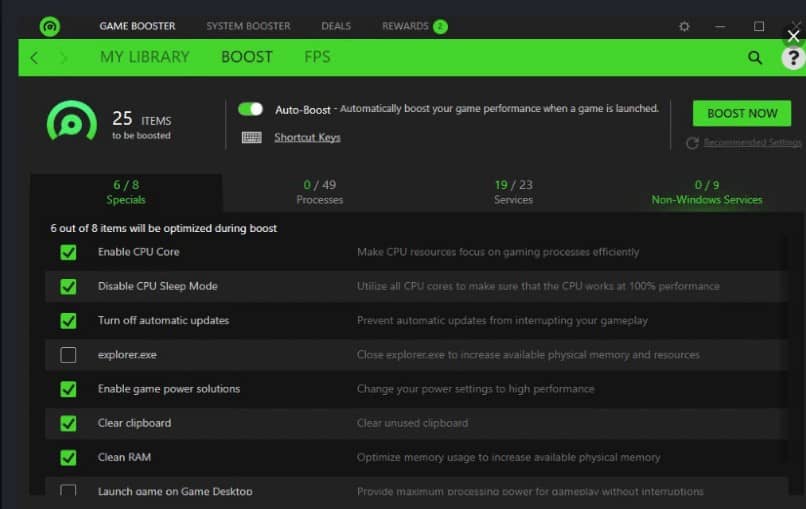Open the Deals menu
The image size is (806, 509).
[336, 26]
